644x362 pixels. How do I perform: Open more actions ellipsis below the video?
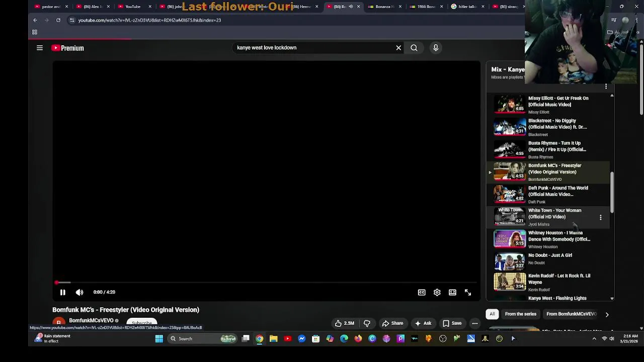[475, 323]
